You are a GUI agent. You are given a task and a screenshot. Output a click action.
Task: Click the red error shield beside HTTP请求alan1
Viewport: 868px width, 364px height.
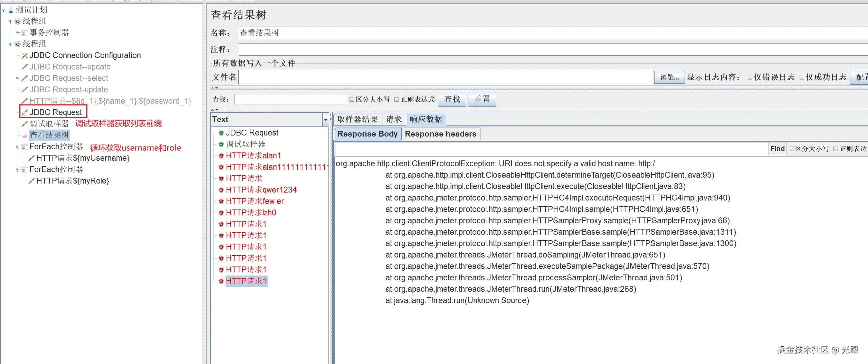point(221,156)
